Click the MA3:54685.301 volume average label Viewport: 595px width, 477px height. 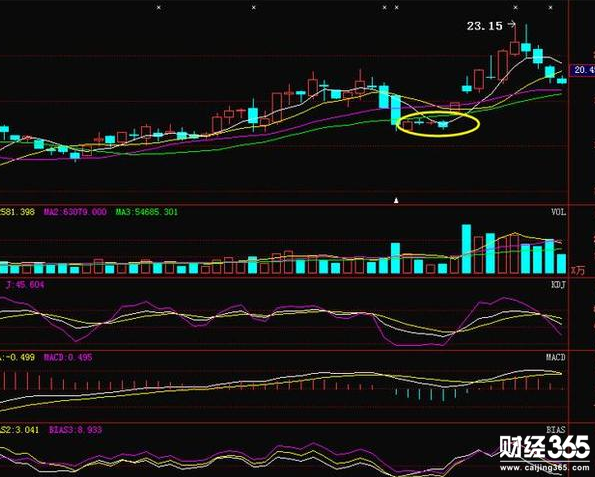[147, 212]
